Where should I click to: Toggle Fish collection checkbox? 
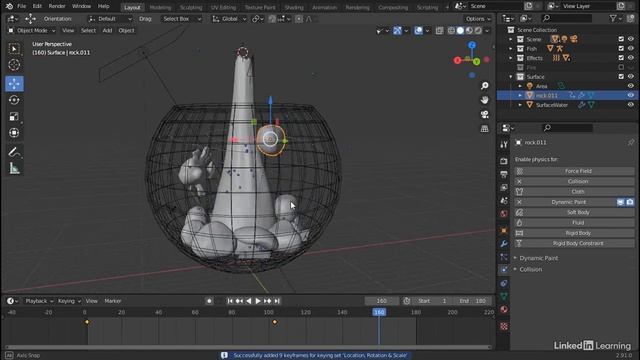[621, 49]
